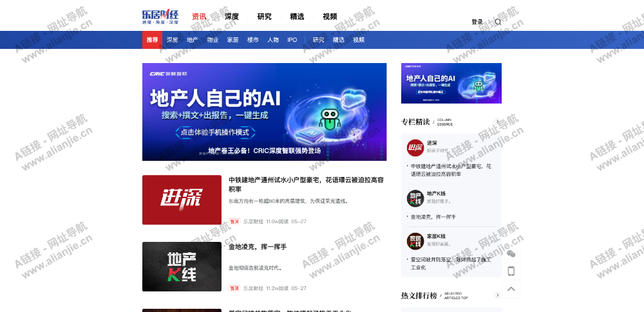Switch to 精选 tab in blue bar
The height and width of the screenshot is (312, 644).
pyautogui.click(x=339, y=40)
